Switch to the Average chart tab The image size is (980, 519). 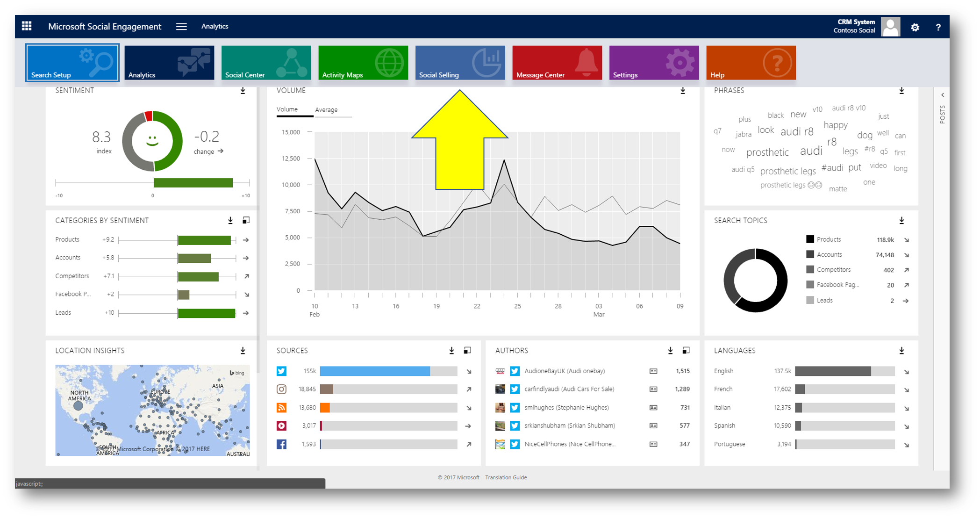326,110
